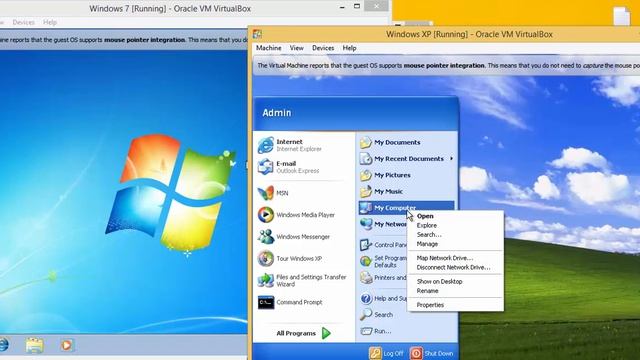640x360 pixels.
Task: Open Devices menu in Windows 7 VM window
Action: pyautogui.click(x=23, y=22)
